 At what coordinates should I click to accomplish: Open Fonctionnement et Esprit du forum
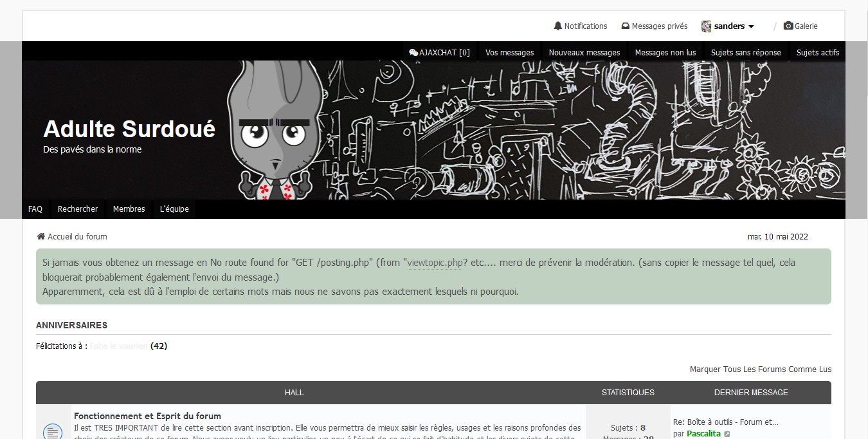tap(147, 416)
